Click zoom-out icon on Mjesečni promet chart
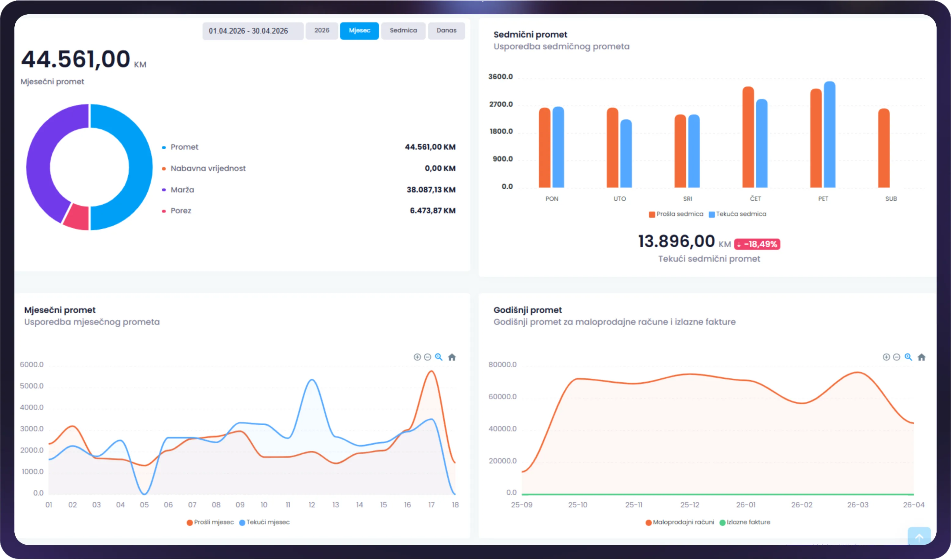This screenshot has width=951, height=560. tap(428, 357)
